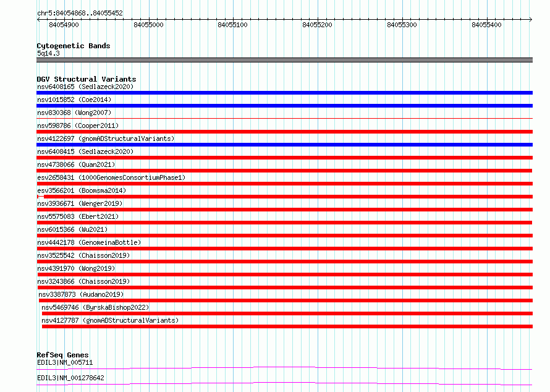Click blue bar under nsv1015852 (Coe2014)
Screen dimensions: 550x392
point(284,106)
